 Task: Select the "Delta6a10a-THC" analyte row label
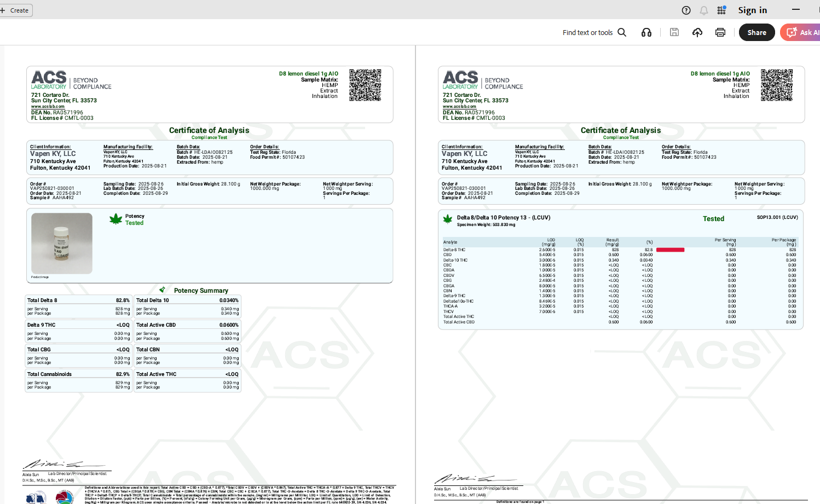[x=459, y=302]
